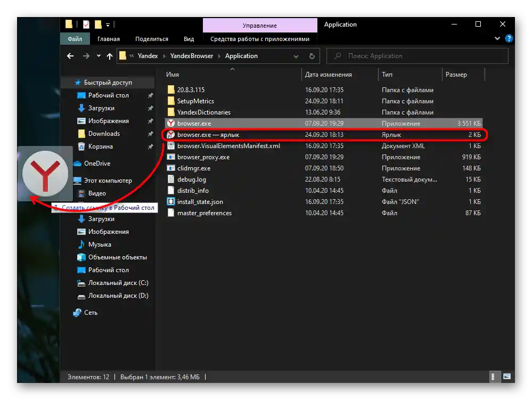Open the address bar history dropdown

[296, 56]
